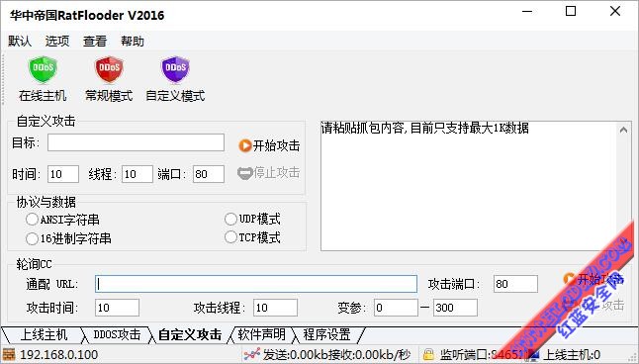Click the 线程 input field

137,174
